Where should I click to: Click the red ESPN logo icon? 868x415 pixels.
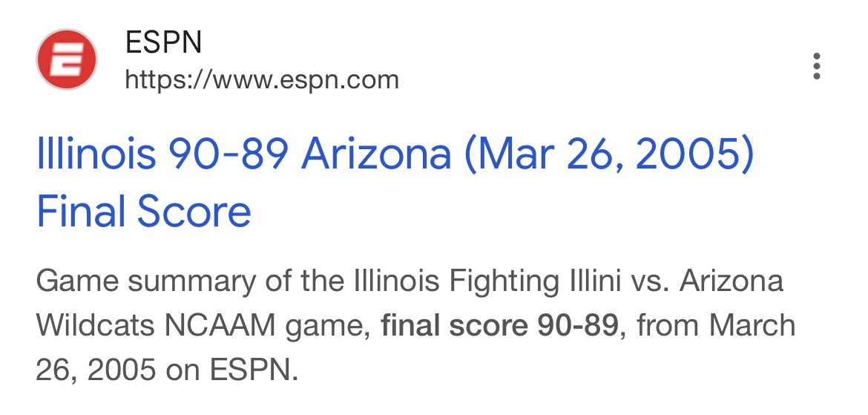tap(67, 59)
